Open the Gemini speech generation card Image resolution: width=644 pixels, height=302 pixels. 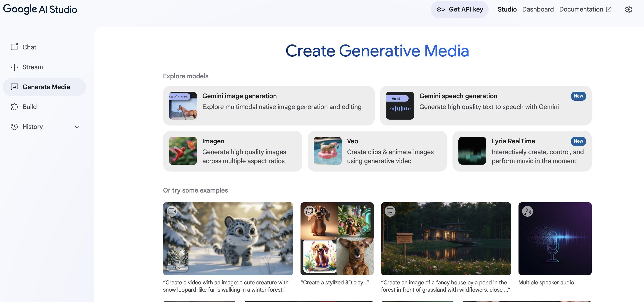click(485, 105)
